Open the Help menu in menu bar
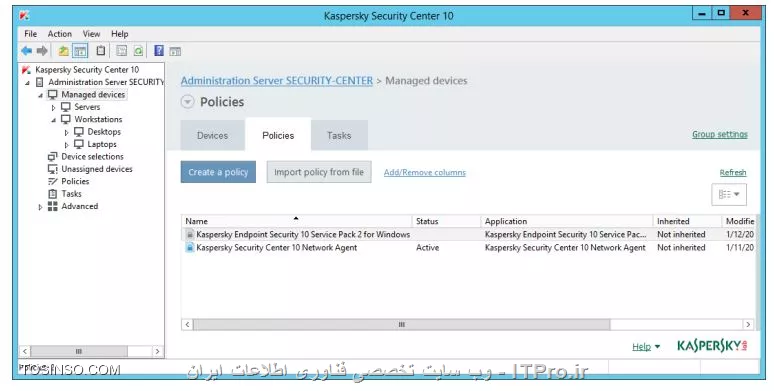 (x=120, y=34)
